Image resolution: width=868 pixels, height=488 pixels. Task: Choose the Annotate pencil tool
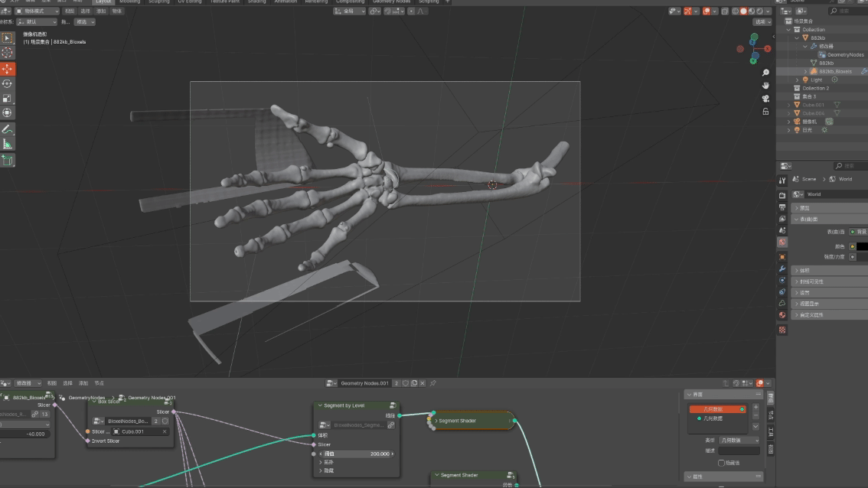pyautogui.click(x=8, y=129)
